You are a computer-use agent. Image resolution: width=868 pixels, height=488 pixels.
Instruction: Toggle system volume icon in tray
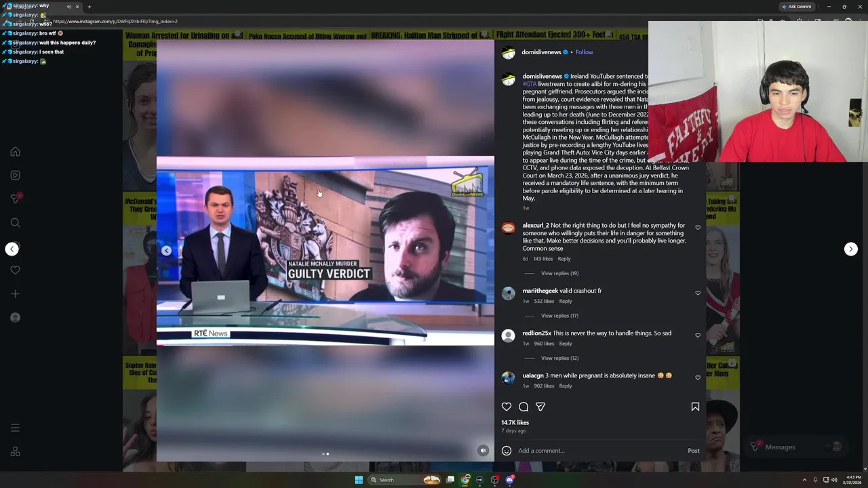[834, 480]
